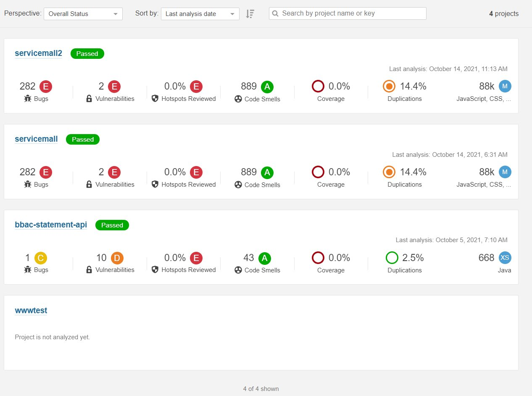The width and height of the screenshot is (532, 396).
Task: Click the bug icon under servicemall2
Action: [x=28, y=99]
